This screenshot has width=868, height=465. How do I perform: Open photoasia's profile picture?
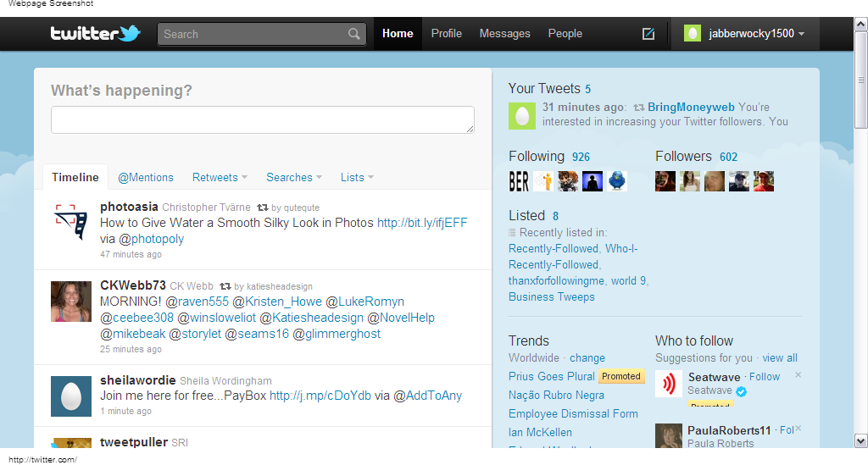pyautogui.click(x=71, y=222)
